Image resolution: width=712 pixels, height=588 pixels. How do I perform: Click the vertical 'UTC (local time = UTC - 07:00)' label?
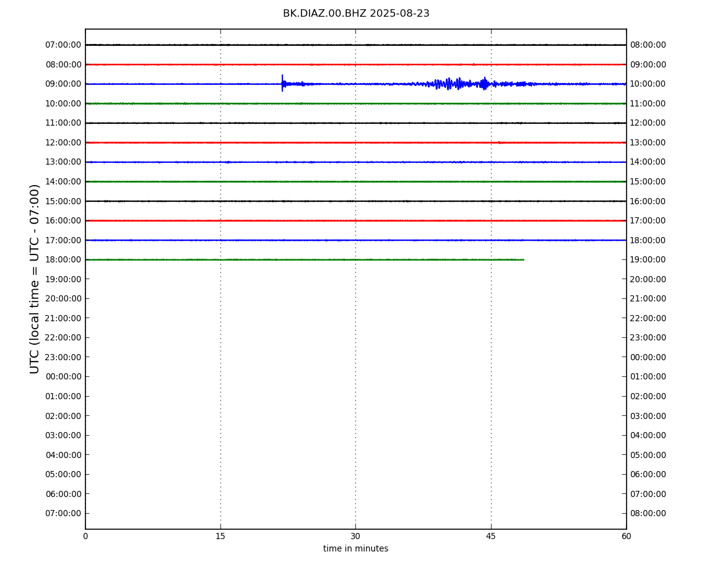click(35, 279)
